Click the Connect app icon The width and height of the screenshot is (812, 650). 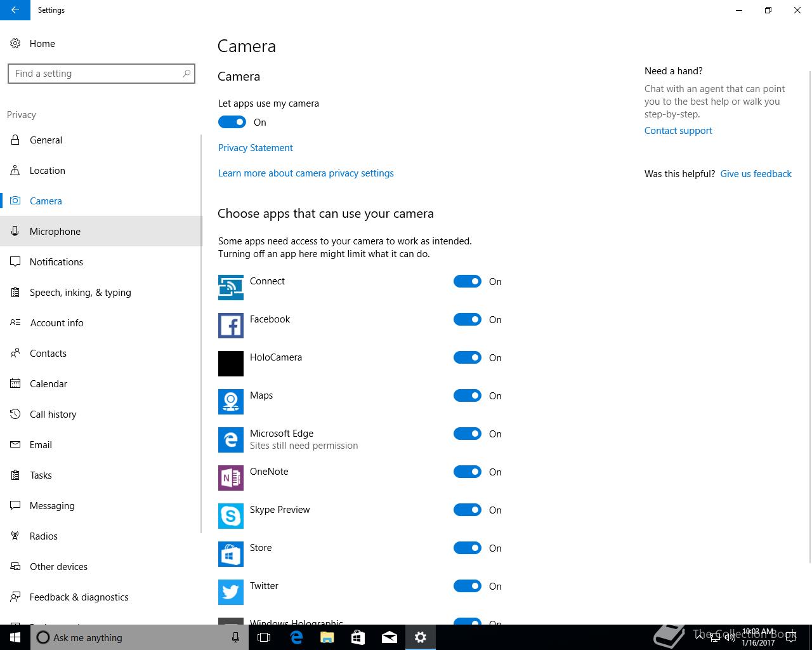pos(231,288)
